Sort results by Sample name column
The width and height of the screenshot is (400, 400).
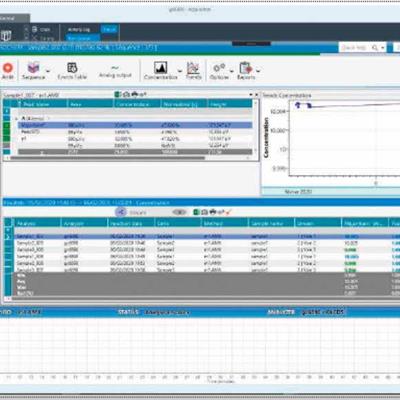tap(271, 223)
